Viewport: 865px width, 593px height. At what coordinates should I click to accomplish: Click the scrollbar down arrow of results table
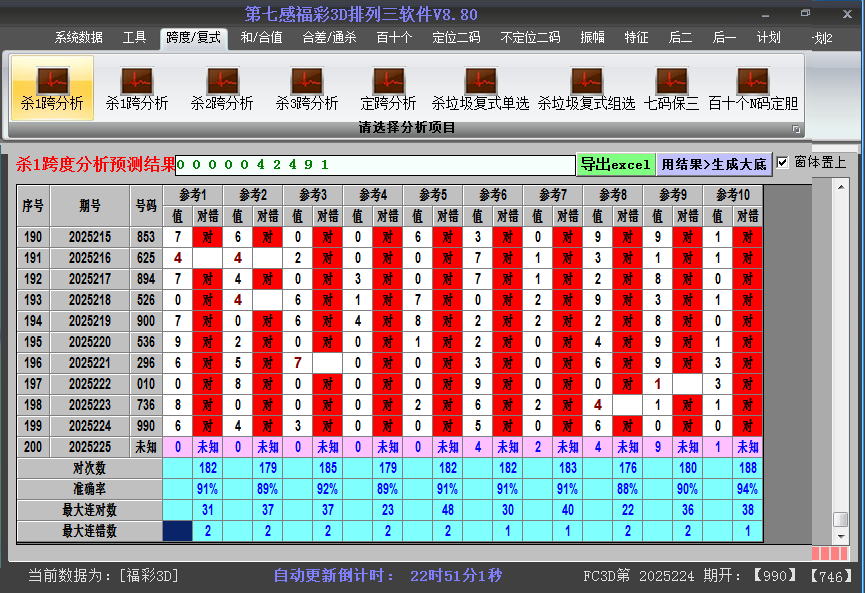[841, 537]
